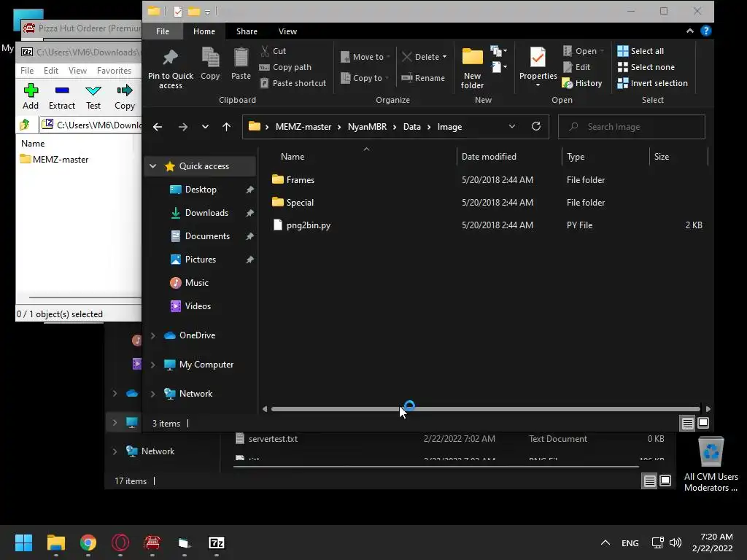Expand OneDrive in the navigation pane
Image resolution: width=747 pixels, height=560 pixels.
point(152,335)
